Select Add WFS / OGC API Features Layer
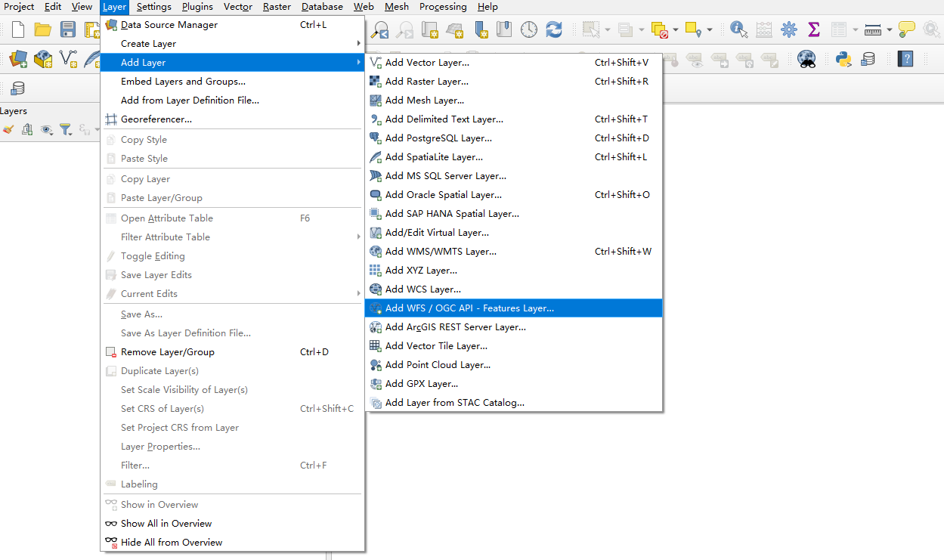Viewport: 944px width, 560px height. pos(513,308)
